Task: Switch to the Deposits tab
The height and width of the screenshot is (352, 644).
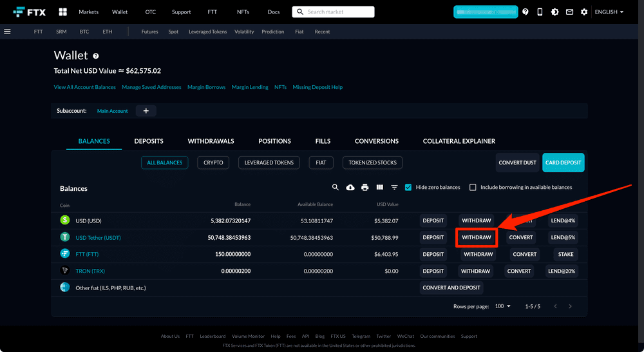Action: click(x=149, y=141)
